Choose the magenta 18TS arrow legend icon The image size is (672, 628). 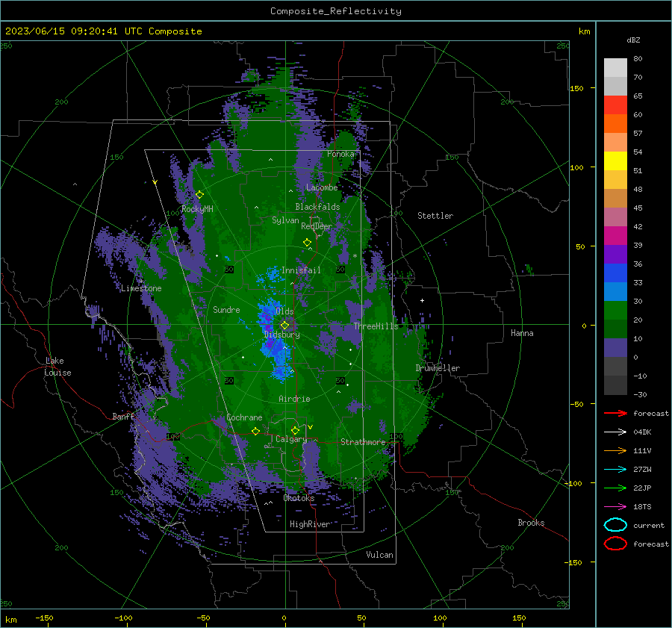click(x=615, y=507)
